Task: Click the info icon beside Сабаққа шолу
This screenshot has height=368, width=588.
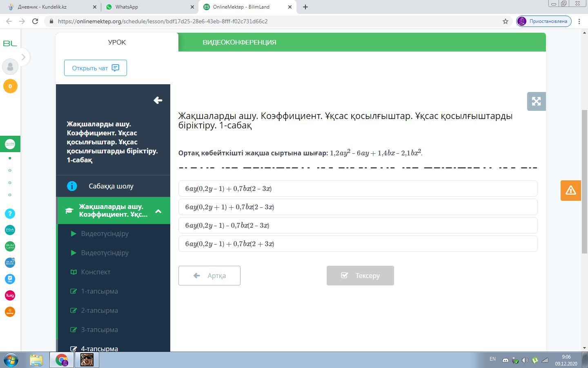Action: click(x=72, y=186)
